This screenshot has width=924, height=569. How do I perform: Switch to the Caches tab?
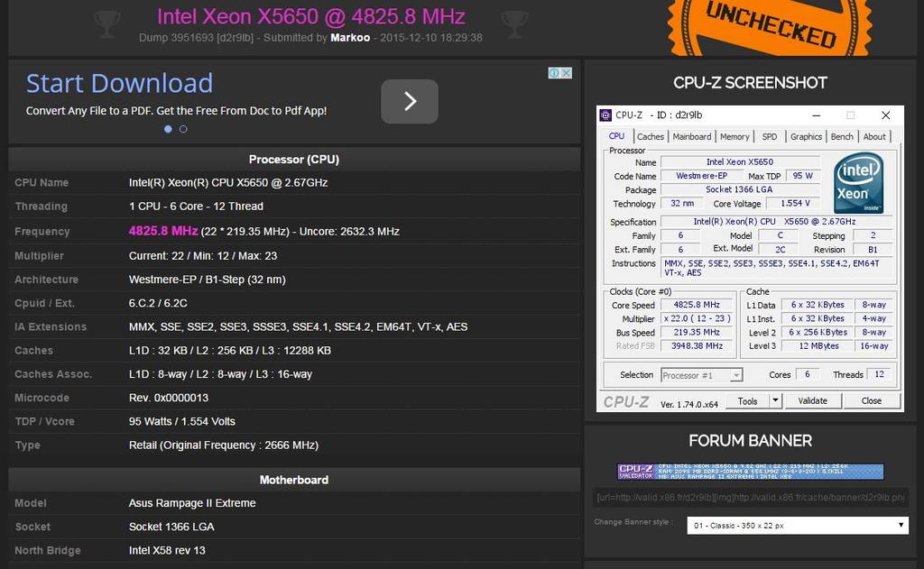pyautogui.click(x=651, y=137)
